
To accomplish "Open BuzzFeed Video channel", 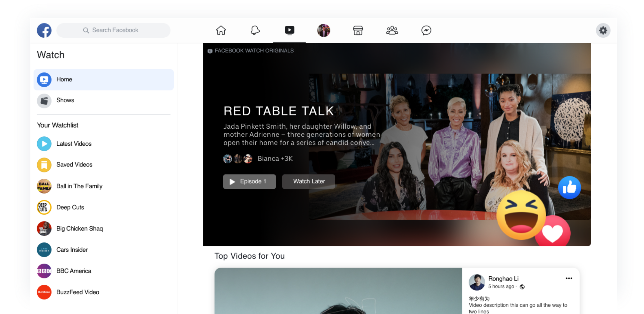I will click(104, 292).
